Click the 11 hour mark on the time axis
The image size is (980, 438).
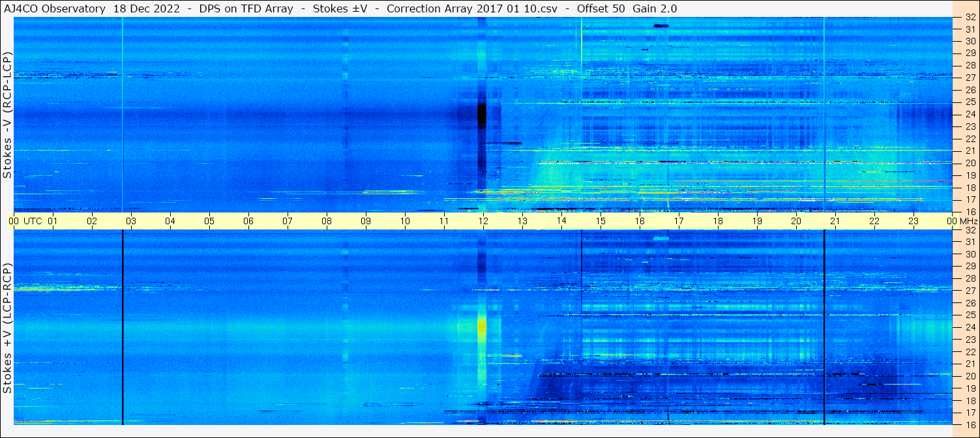pyautogui.click(x=444, y=221)
